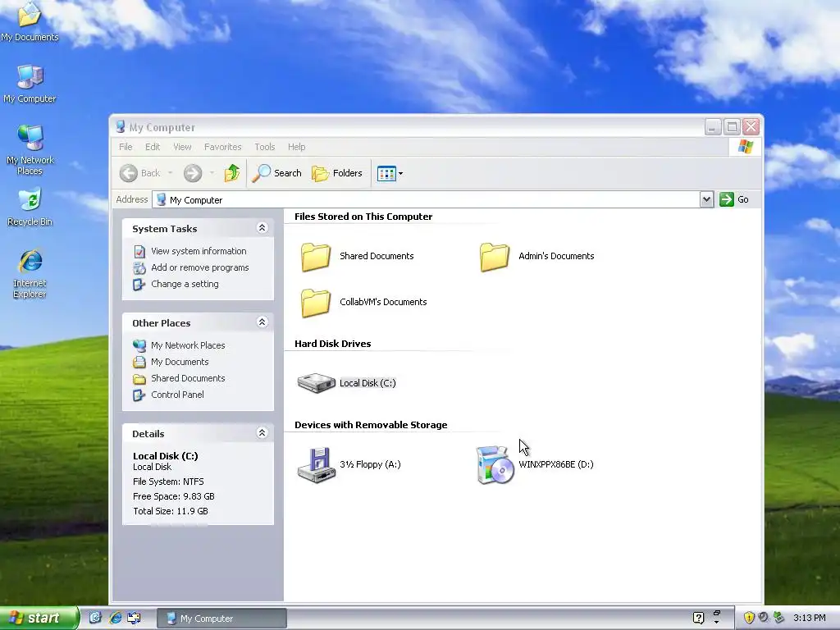Image resolution: width=840 pixels, height=630 pixels.
Task: Go up one folder level icon
Action: pos(232,173)
